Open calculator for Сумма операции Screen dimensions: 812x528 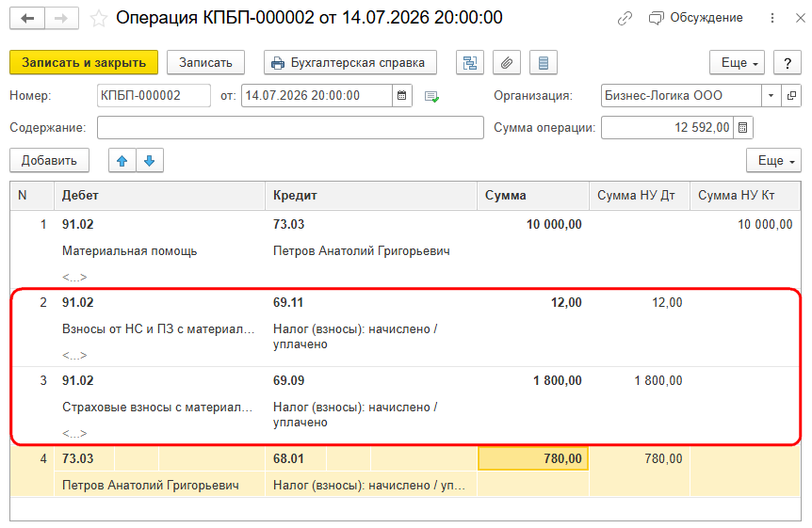pos(742,127)
